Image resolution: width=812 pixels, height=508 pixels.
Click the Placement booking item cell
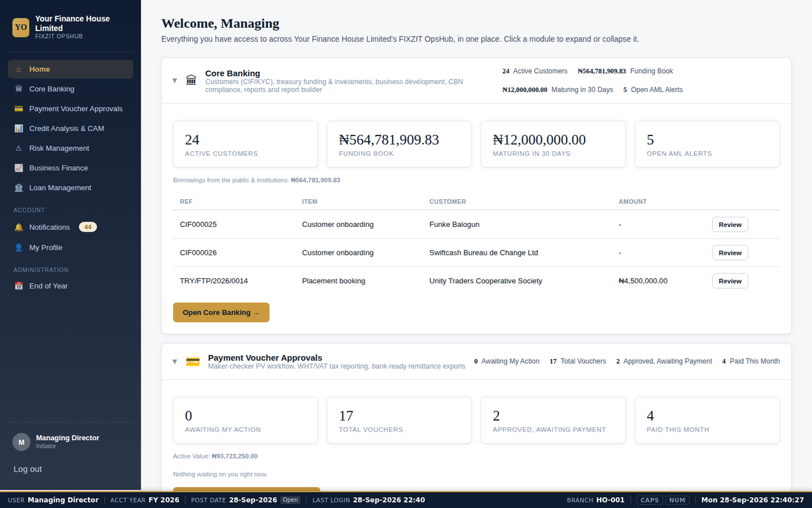[334, 281]
